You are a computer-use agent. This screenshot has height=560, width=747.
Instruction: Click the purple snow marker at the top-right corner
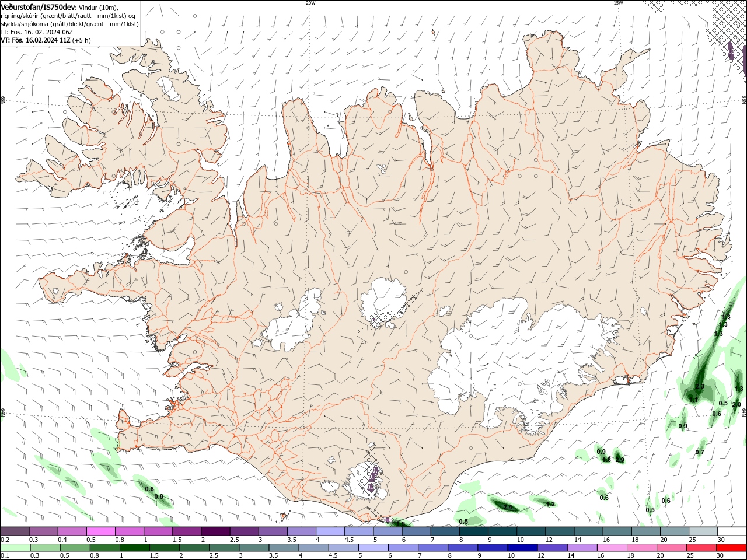[x=731, y=50]
